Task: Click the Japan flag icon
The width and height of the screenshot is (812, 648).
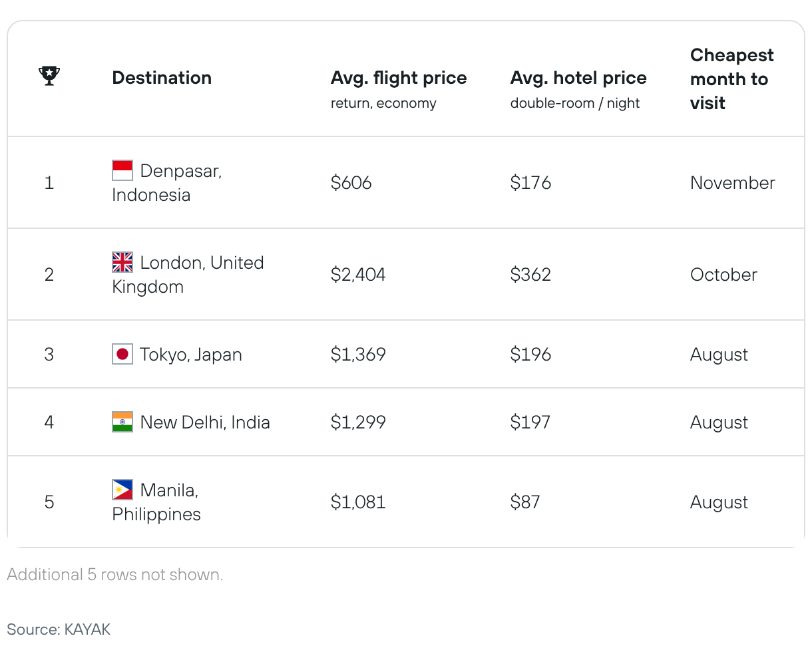Action: point(122,354)
